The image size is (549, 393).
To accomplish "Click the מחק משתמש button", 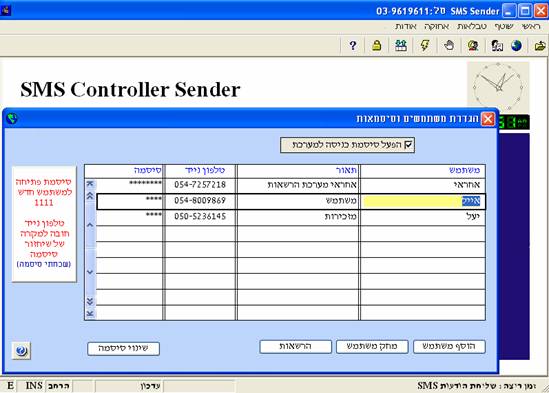I will click(x=372, y=346).
